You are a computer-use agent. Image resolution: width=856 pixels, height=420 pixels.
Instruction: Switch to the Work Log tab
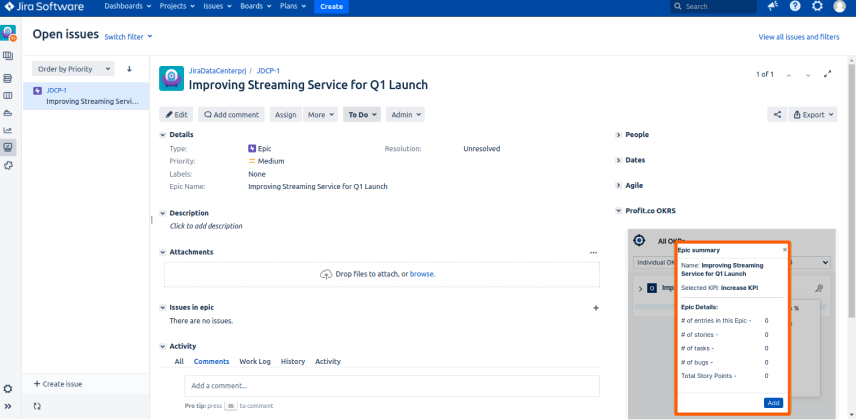[255, 362]
